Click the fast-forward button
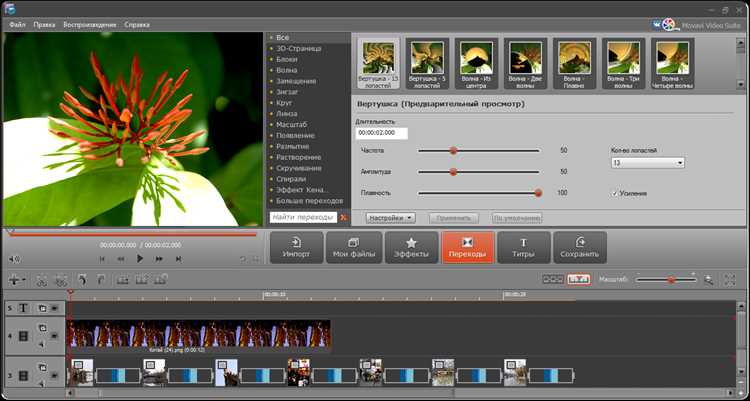 click(159, 259)
